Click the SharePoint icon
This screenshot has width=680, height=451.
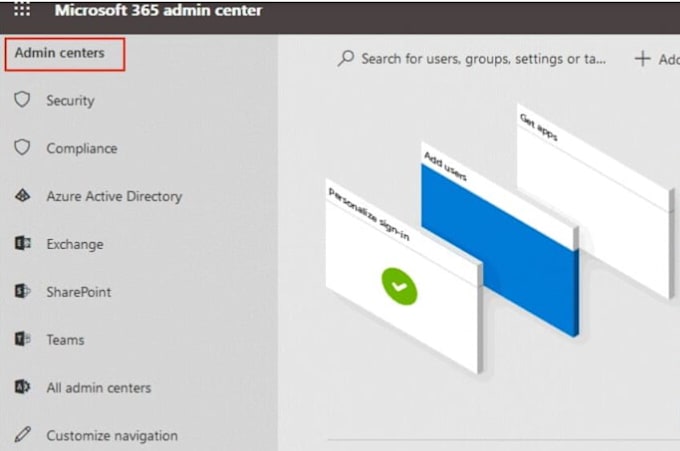(23, 291)
